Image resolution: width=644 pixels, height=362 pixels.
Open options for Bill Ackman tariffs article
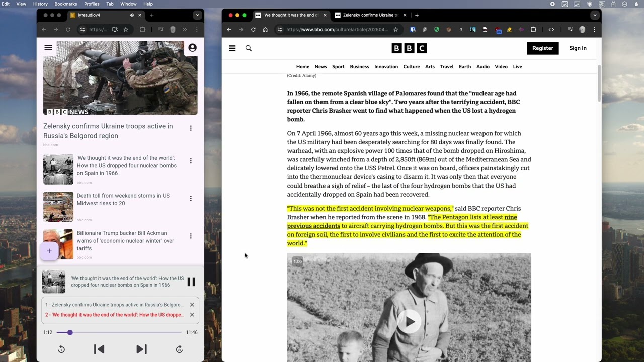coord(191,236)
